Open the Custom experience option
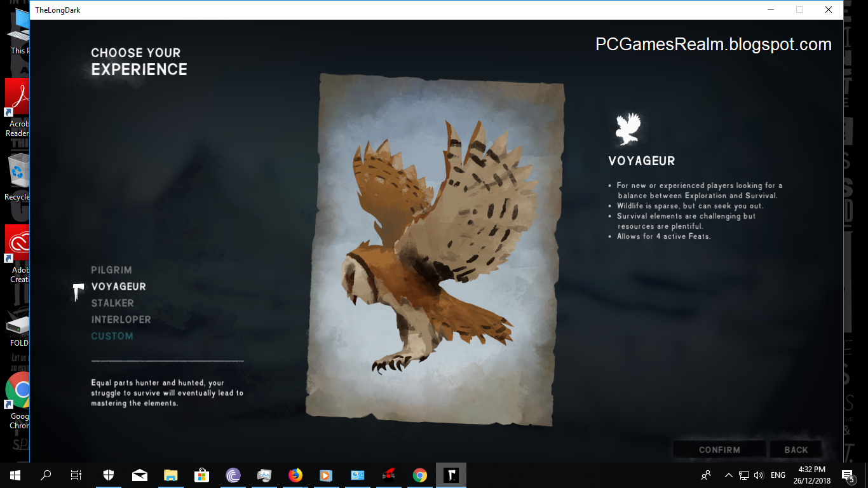868x488 pixels. [x=112, y=336]
